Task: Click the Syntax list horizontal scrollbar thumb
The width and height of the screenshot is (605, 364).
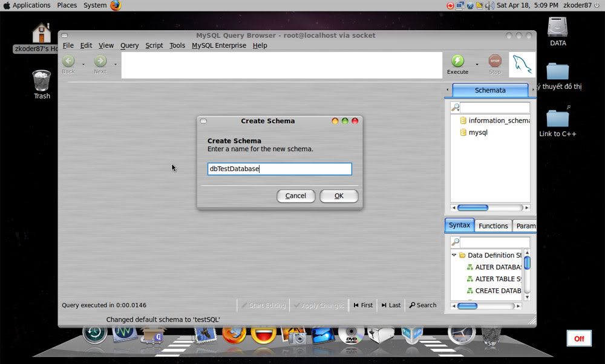Action: tap(467, 306)
